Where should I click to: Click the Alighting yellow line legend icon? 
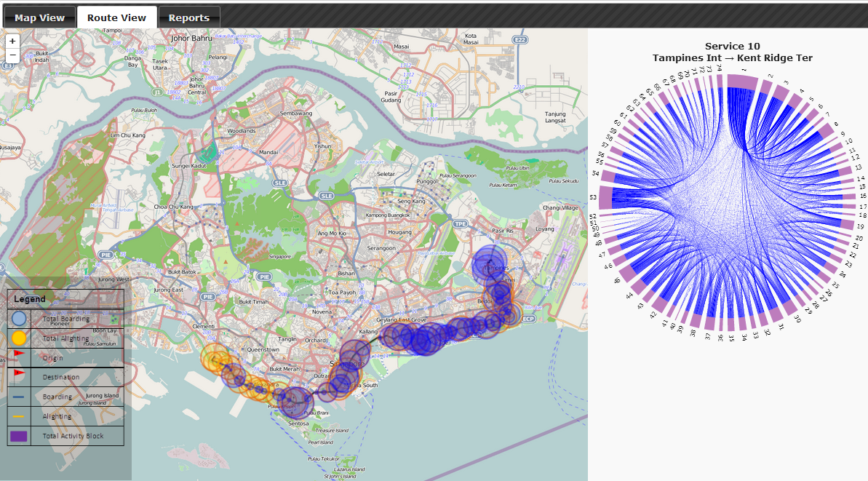19,416
